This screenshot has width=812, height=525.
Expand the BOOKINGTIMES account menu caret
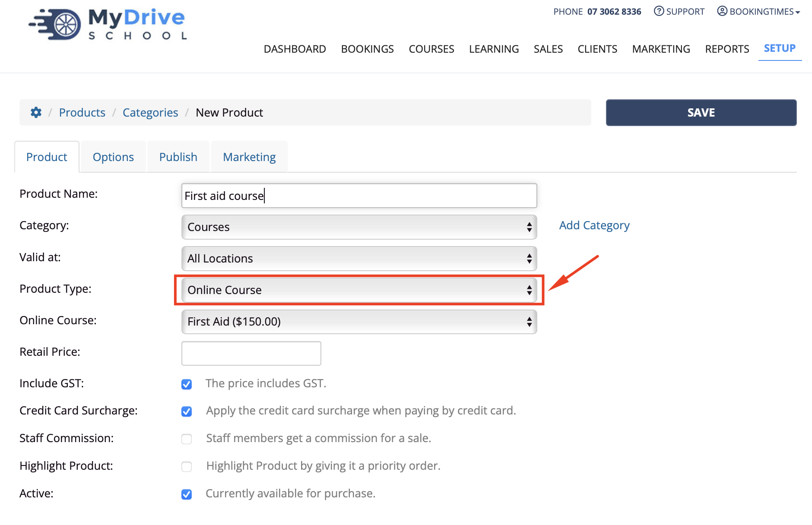click(798, 13)
